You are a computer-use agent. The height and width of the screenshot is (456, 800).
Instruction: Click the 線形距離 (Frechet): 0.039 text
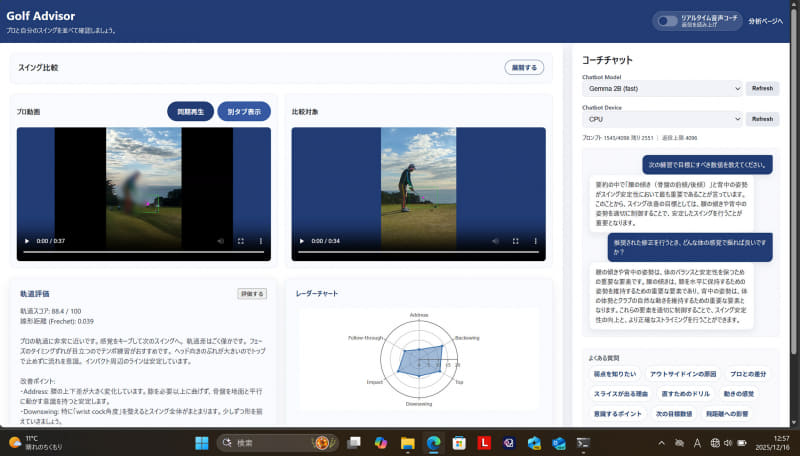[57, 321]
